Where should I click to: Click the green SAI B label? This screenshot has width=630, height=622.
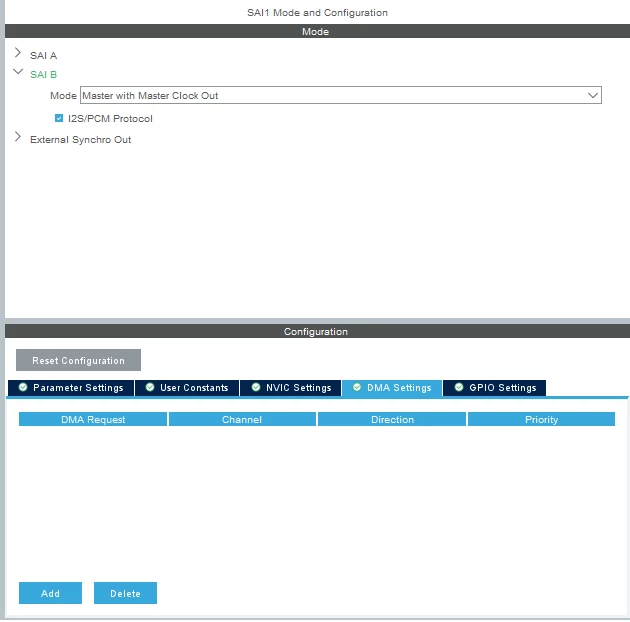tap(43, 75)
